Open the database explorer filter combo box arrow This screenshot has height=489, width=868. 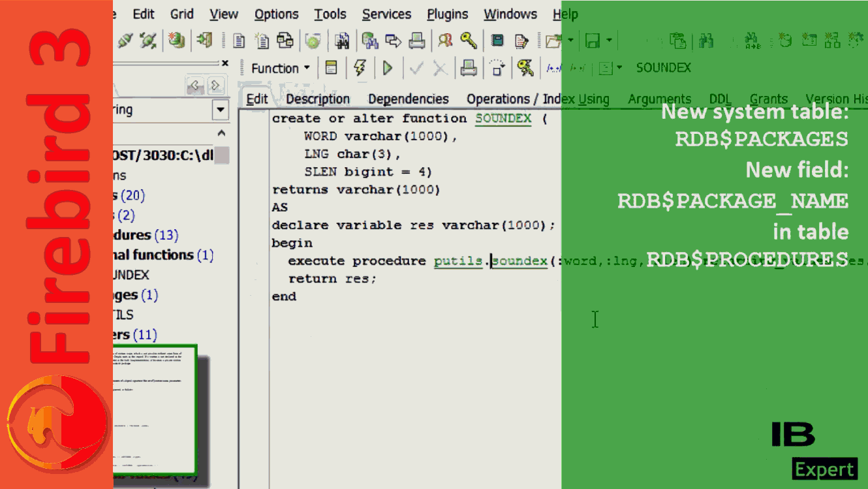pyautogui.click(x=221, y=110)
